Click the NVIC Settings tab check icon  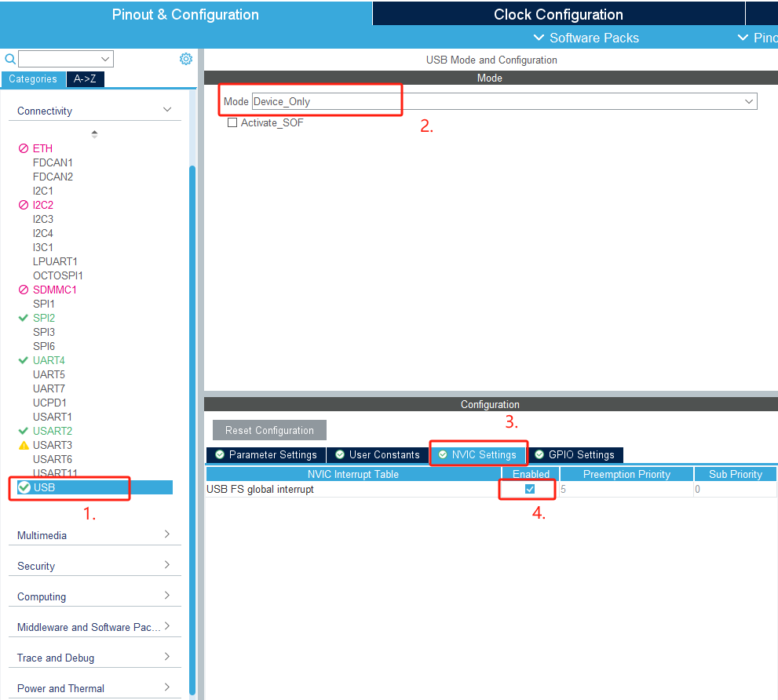[443, 454]
